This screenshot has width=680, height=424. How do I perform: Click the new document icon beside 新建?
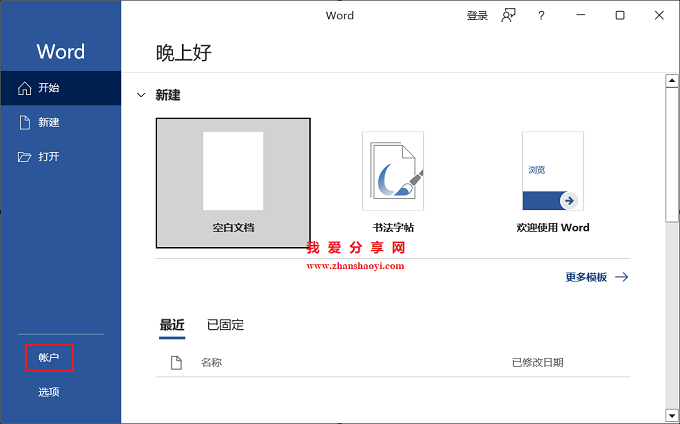coord(25,123)
